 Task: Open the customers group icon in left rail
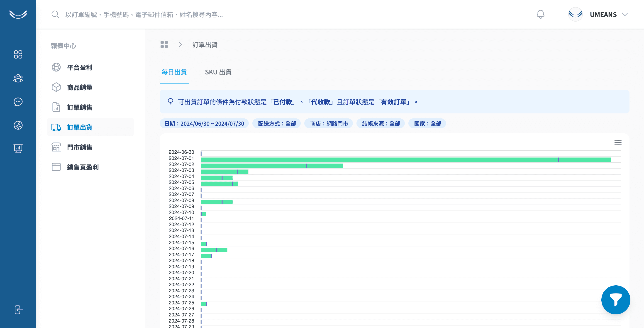point(18,78)
